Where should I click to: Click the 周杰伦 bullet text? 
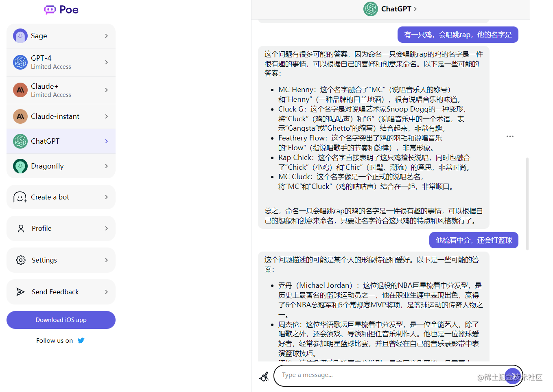[379, 339]
